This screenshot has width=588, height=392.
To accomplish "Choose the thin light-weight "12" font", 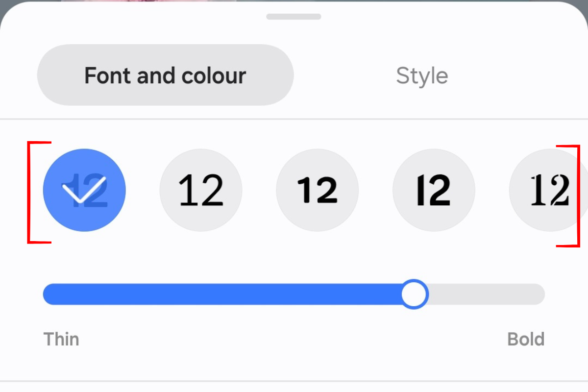I will pos(201,190).
